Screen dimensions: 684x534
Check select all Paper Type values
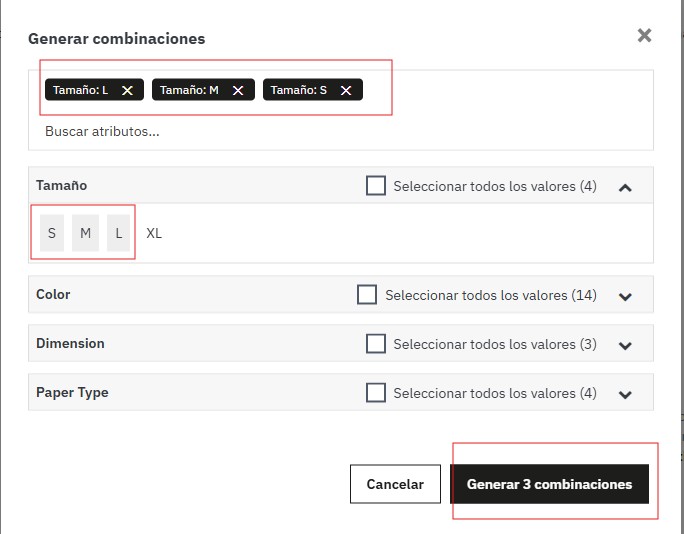coord(376,392)
